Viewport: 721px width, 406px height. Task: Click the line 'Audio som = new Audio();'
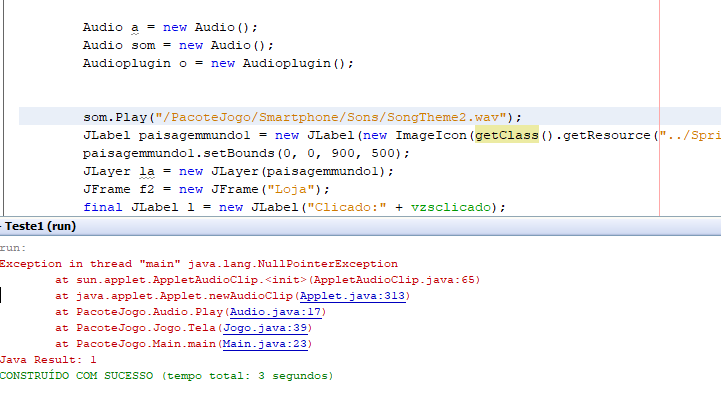178,46
